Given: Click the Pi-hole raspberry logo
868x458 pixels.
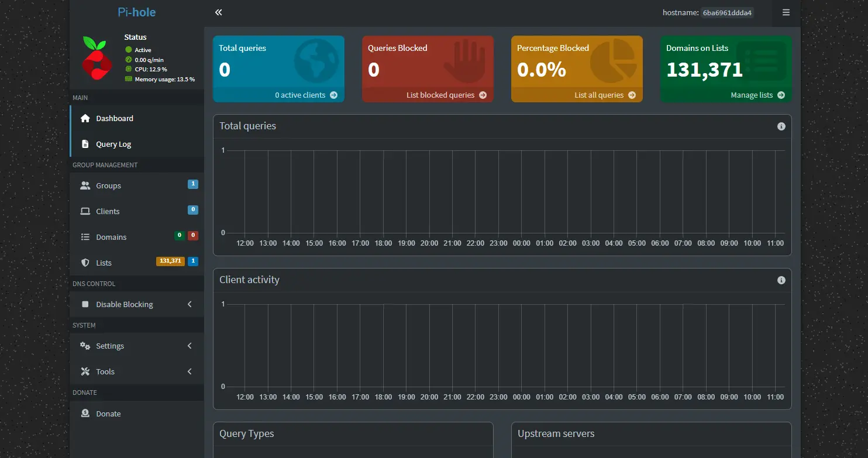Looking at the screenshot, I should click(x=97, y=58).
